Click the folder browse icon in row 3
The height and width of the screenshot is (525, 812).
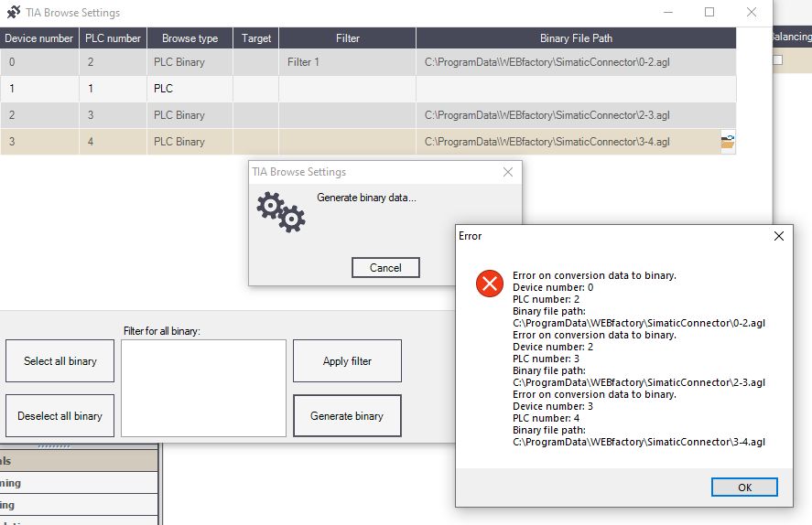(728, 141)
